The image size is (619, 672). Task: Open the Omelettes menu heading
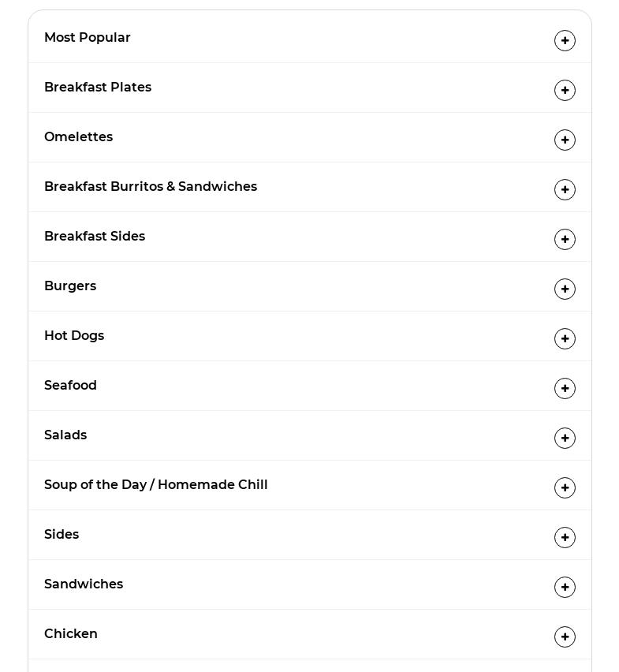[x=78, y=136]
